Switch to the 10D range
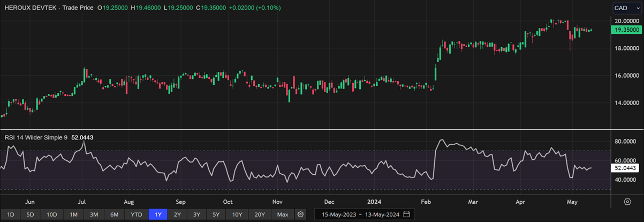This screenshot has width=644, height=222. [51, 214]
